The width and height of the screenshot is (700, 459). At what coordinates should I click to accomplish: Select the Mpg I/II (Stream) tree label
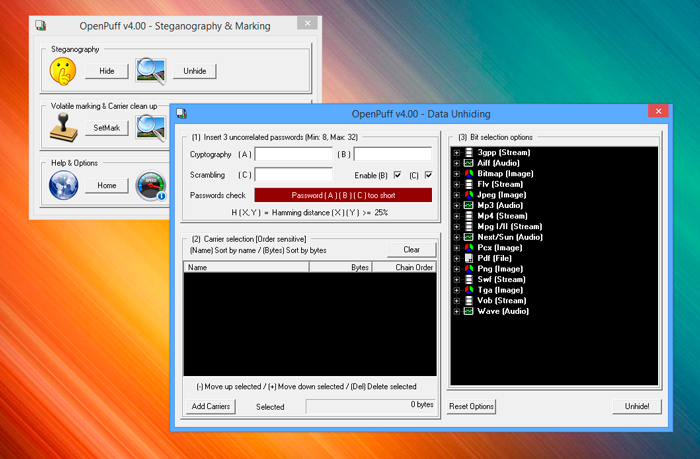[x=510, y=226]
